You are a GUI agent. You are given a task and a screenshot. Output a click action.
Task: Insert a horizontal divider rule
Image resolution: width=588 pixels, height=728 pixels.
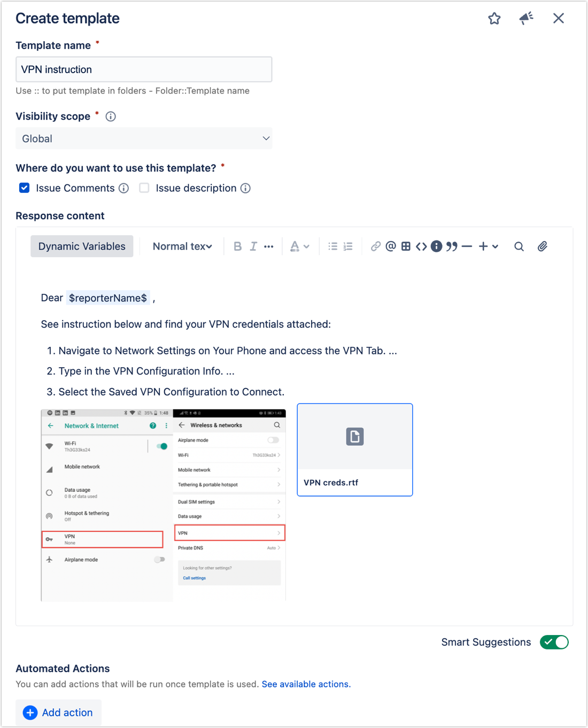tap(467, 246)
